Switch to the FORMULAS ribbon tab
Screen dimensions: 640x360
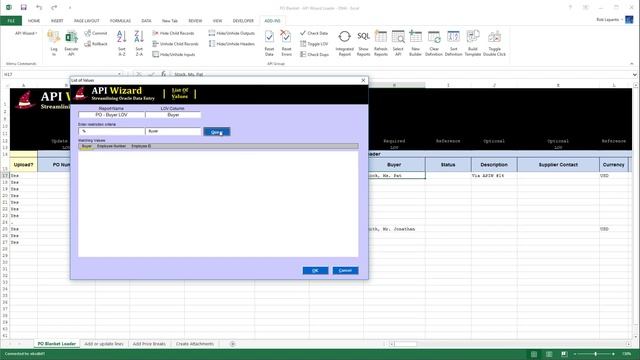(120, 20)
